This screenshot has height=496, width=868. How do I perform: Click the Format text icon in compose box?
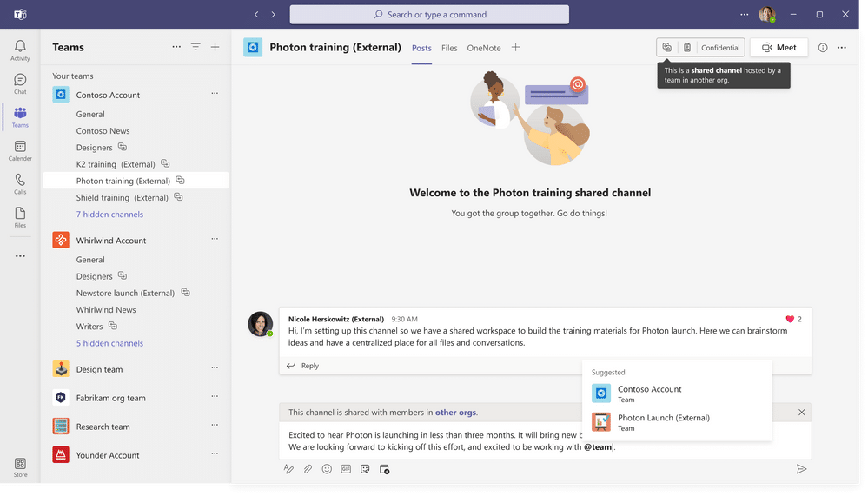point(288,469)
